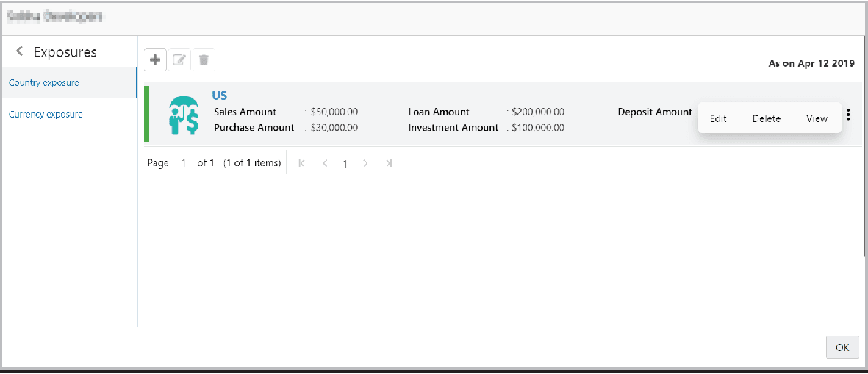Choose Delete from the popup menu

[766, 118]
